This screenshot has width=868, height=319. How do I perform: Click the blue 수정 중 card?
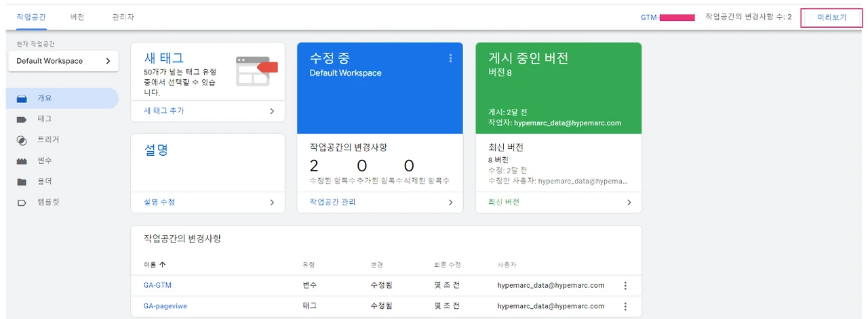(x=380, y=88)
